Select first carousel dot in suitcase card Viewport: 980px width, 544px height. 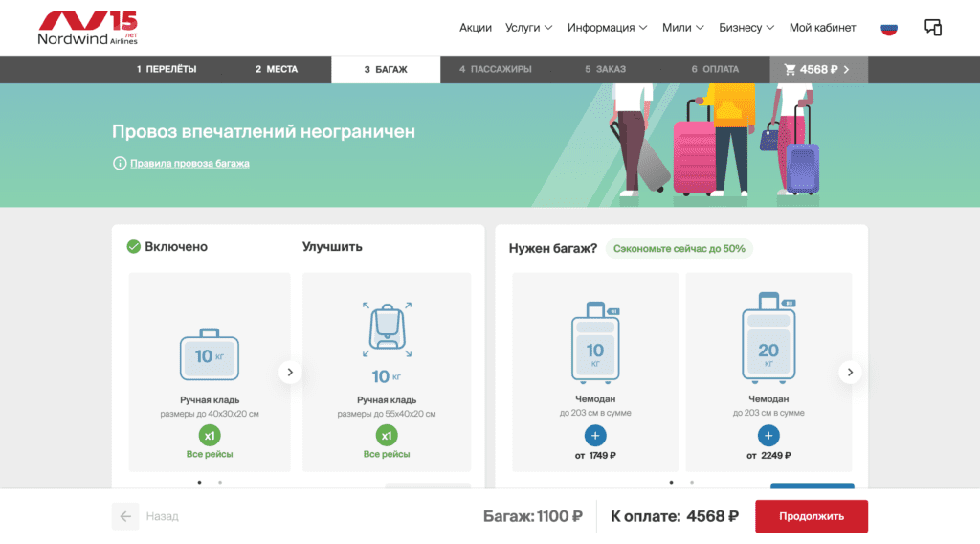point(671,482)
